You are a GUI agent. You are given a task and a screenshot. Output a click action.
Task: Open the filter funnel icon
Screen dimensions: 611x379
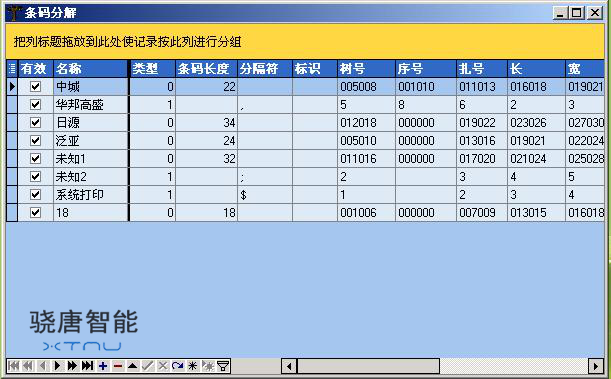[x=223, y=366]
